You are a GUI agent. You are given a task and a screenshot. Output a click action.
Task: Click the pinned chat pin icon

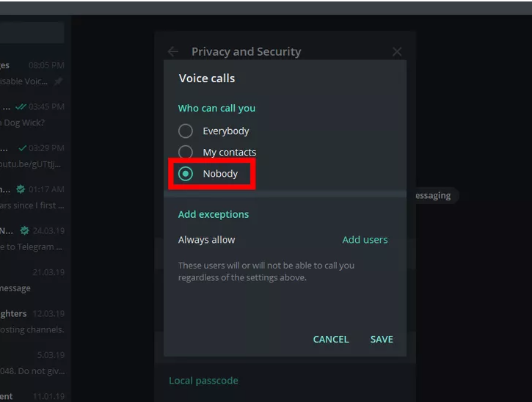(x=59, y=81)
